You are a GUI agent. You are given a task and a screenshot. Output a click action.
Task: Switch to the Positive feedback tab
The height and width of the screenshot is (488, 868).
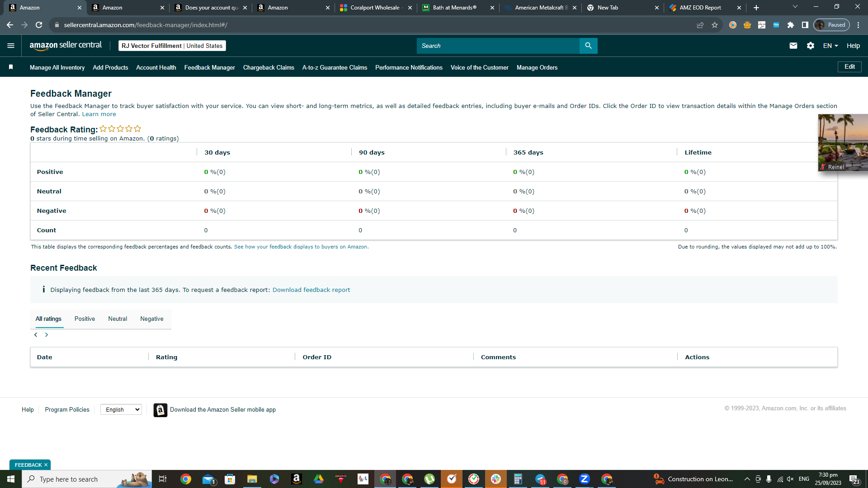85,319
